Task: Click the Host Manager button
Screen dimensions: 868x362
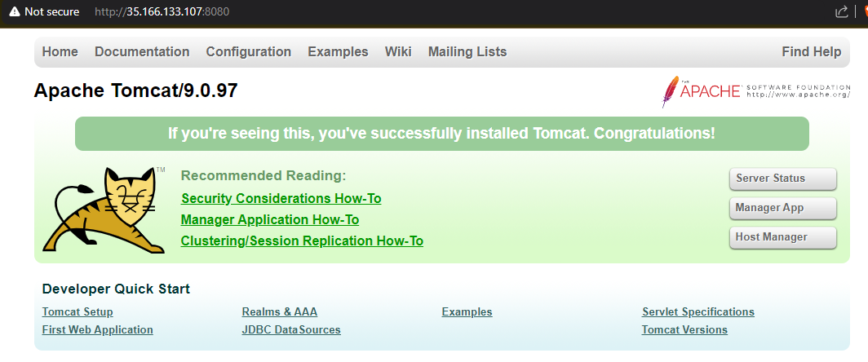Action: tap(782, 237)
